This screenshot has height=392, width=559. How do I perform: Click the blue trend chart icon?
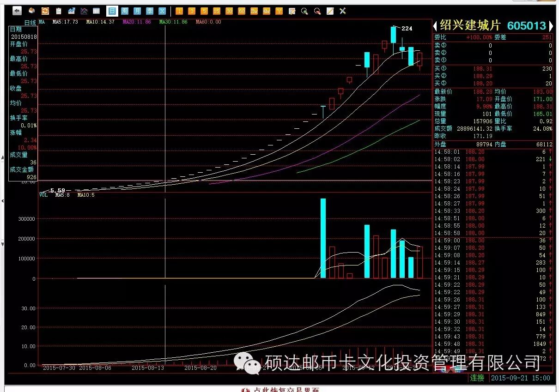click(x=71, y=11)
